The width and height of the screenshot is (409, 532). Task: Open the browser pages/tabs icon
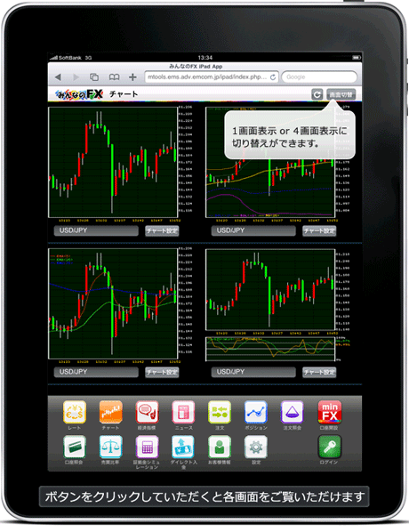click(x=94, y=77)
